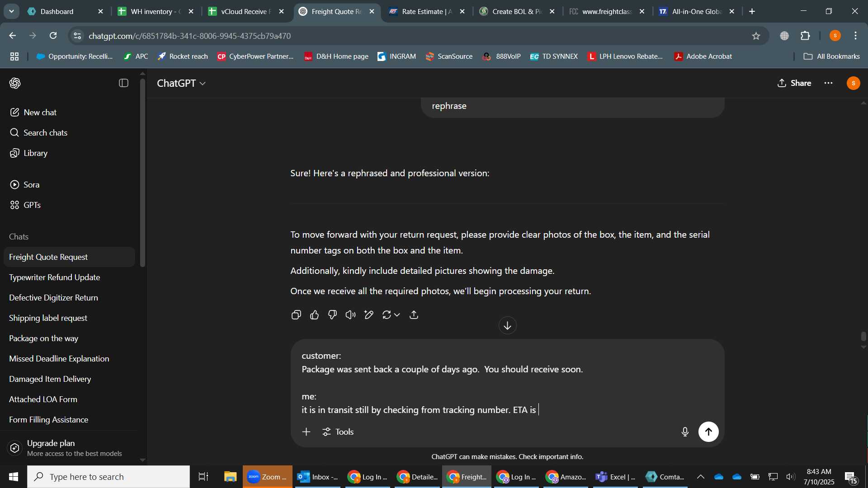Give thumbs down to response
The width and height of the screenshot is (868, 488).
click(333, 315)
